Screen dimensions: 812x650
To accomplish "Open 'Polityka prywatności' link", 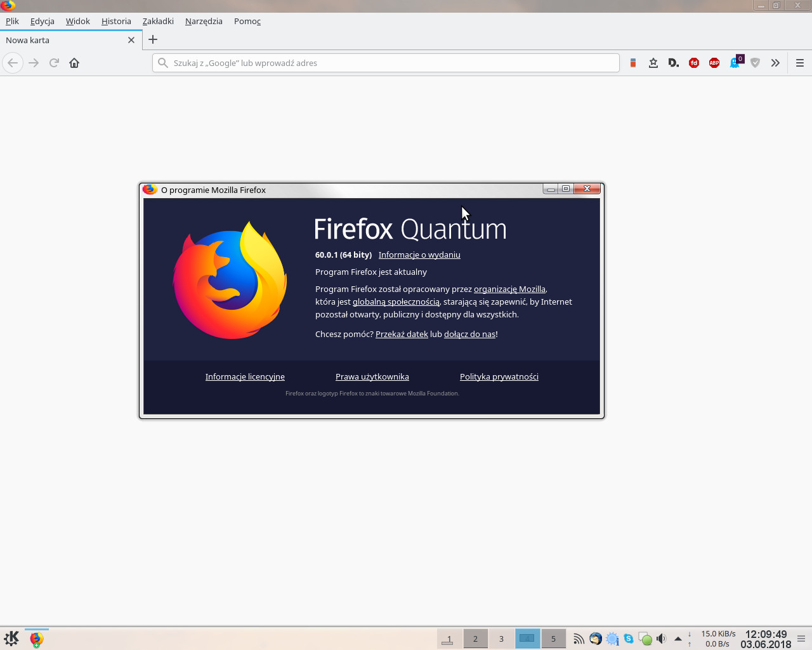I will pos(499,376).
